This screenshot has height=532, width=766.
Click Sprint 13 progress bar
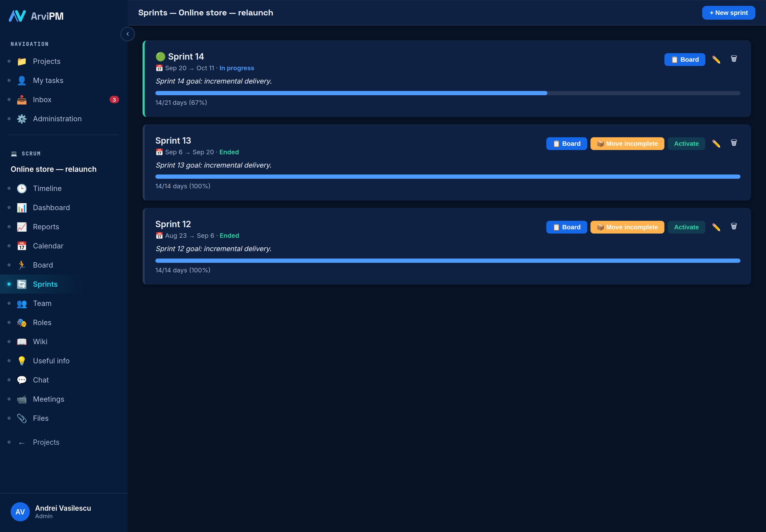448,177
